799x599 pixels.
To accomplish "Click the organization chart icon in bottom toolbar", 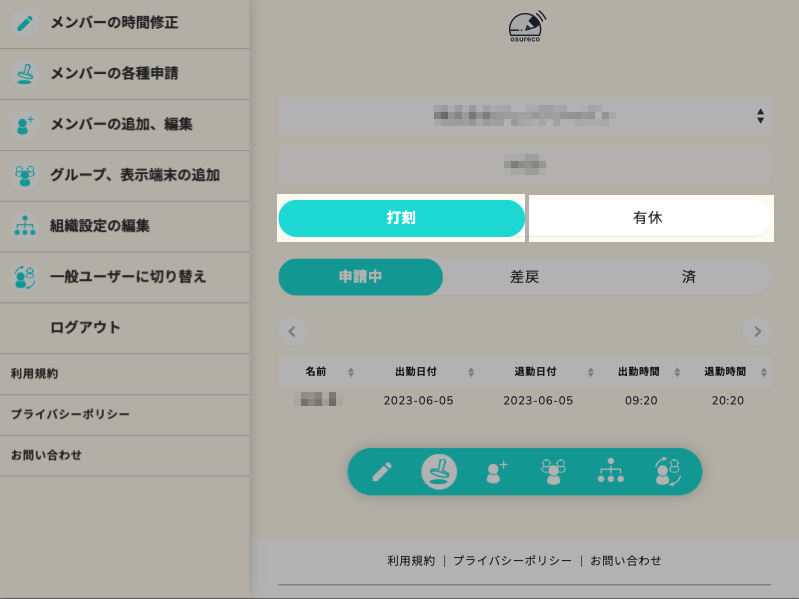I will pos(610,472).
